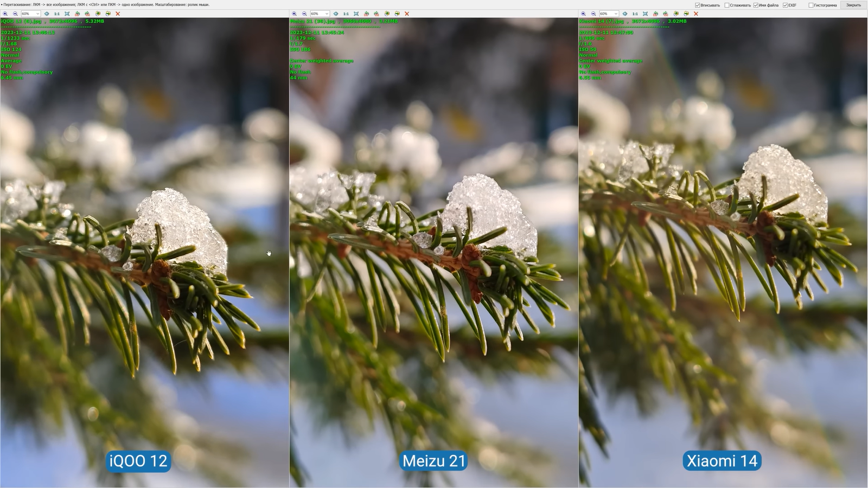Click the copy-to-folder icon in Xiaomi 14 toolbar
Viewport: 868px width, 488px height.
tap(676, 14)
